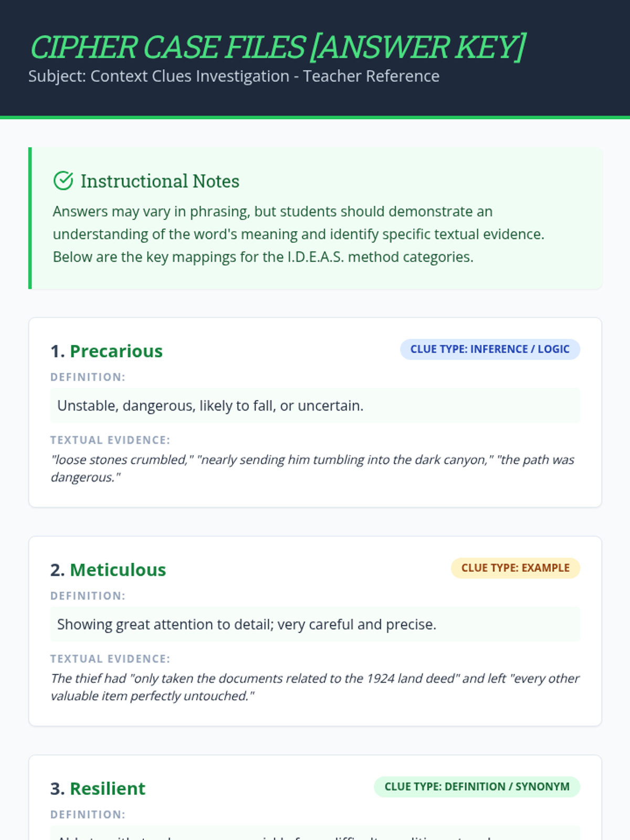Click Textual Evidence label under Meticulous
This screenshot has height=840, width=630.
pos(110,659)
